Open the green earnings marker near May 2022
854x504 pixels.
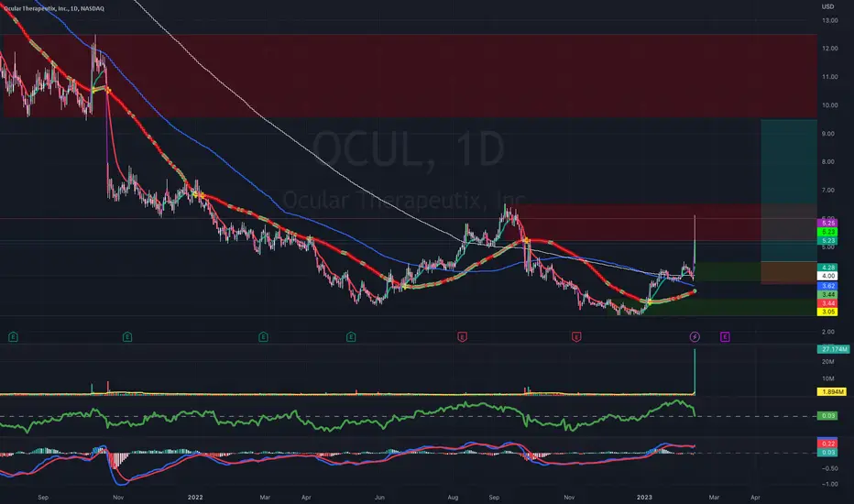[351, 336]
